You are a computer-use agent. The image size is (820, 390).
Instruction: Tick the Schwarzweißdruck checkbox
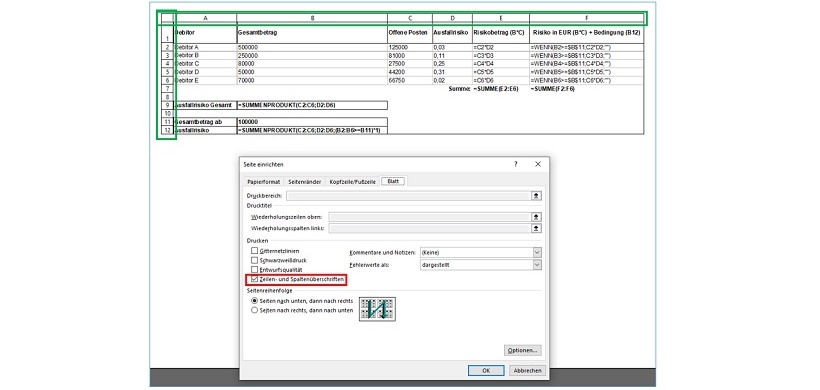click(255, 260)
